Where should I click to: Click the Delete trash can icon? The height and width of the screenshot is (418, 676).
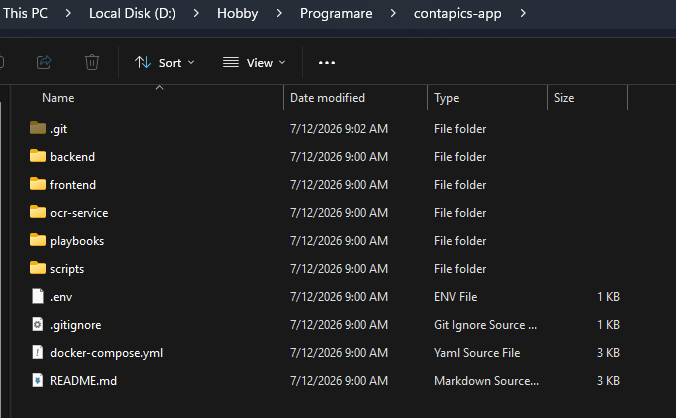[x=92, y=62]
